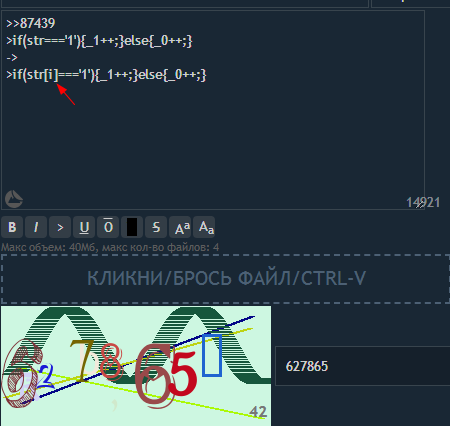Apply italic formatting with the I button
The width and height of the screenshot is (450, 426).
pyautogui.click(x=36, y=227)
